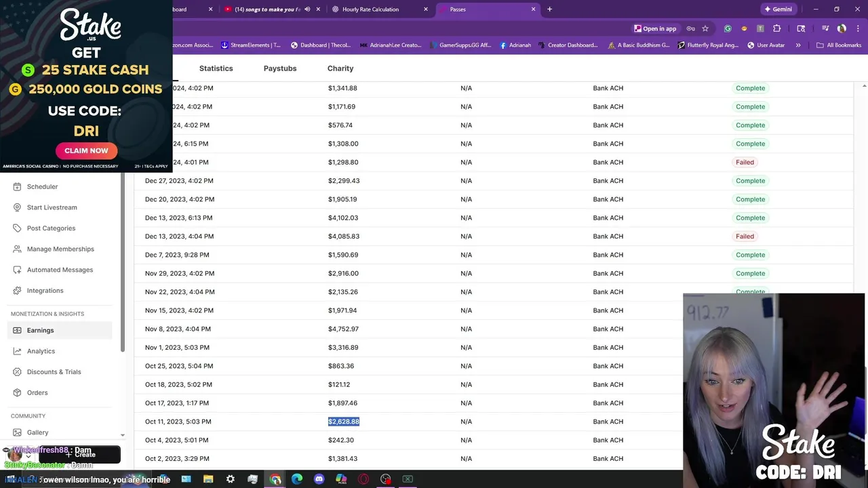Open the Chrome profile avatar
Screen dimensions: 868x488
pos(842,28)
